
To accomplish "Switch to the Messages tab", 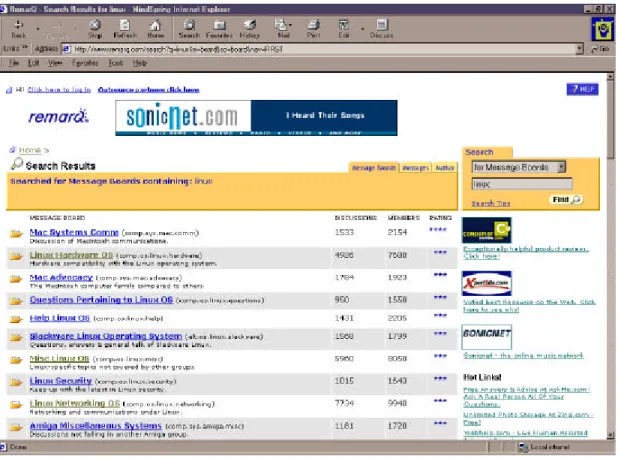I will (x=415, y=168).
